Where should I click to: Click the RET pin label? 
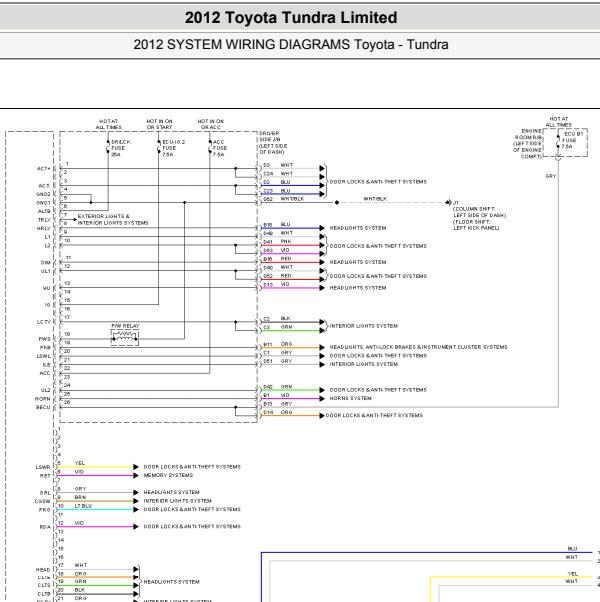[45, 476]
